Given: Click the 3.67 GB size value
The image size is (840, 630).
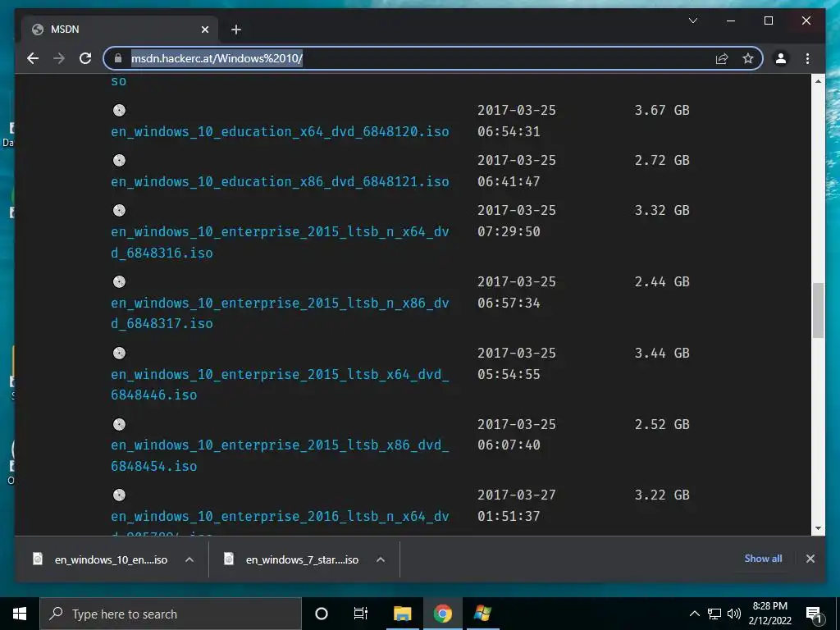Looking at the screenshot, I should click(662, 111).
